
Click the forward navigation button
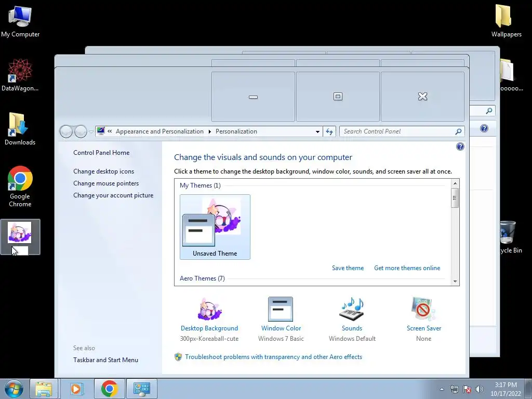pos(81,131)
